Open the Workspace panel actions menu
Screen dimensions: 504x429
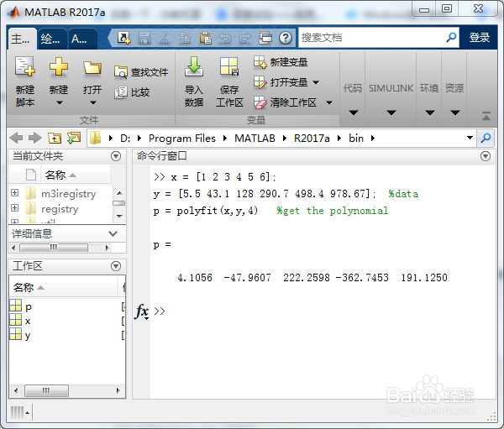(x=116, y=266)
